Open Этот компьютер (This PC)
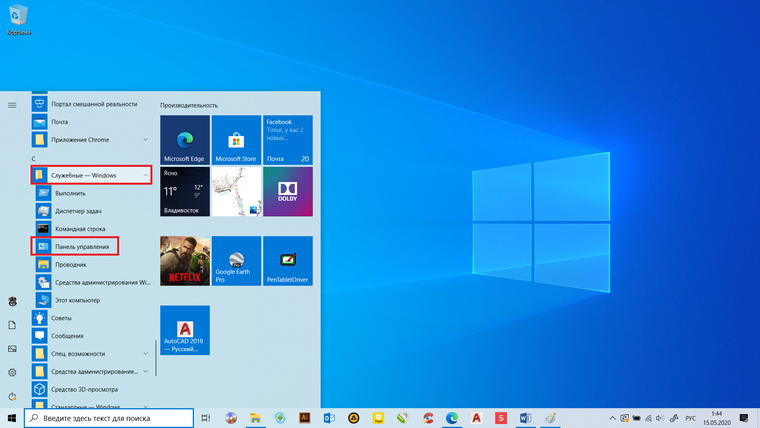 93,300
